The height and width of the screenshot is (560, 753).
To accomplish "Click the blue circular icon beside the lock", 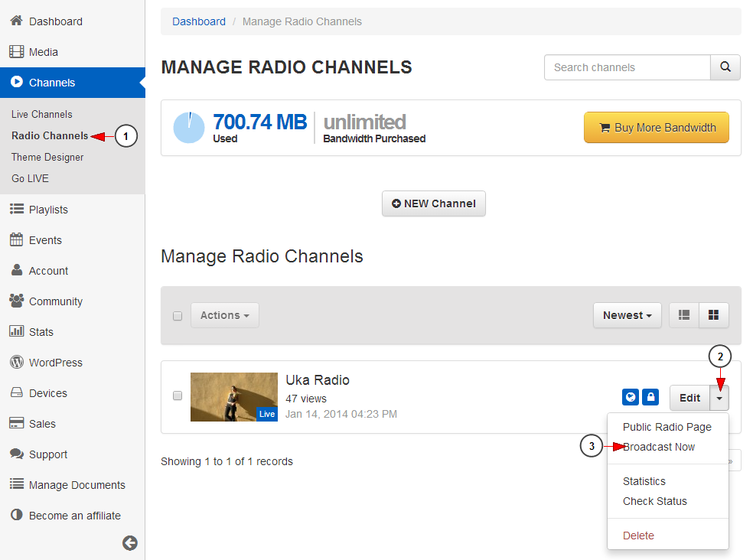I will tap(631, 397).
